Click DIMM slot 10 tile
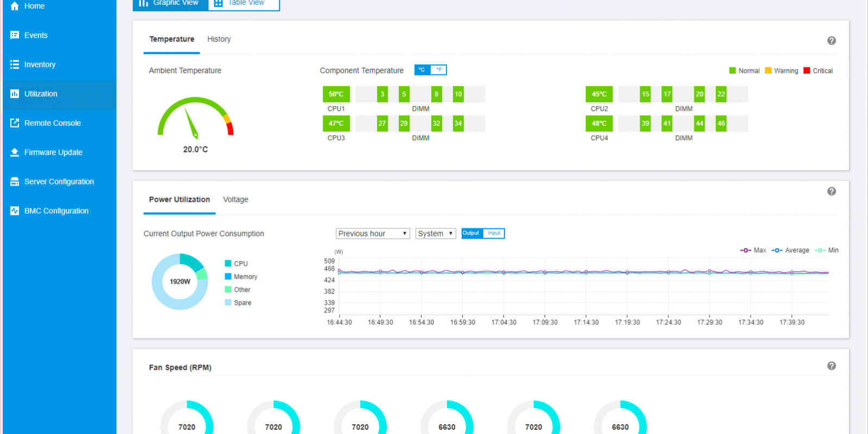Viewport: 868px width, 434px height. pos(458,94)
